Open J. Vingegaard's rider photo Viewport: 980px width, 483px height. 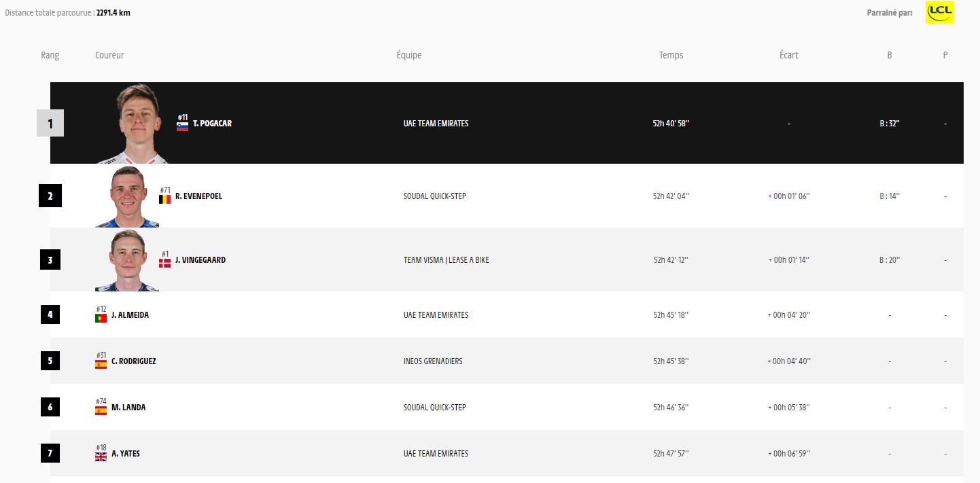[127, 261]
